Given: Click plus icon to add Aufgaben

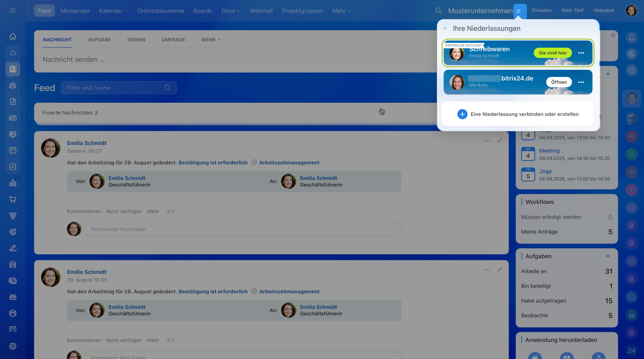Looking at the screenshot, I should (x=608, y=256).
